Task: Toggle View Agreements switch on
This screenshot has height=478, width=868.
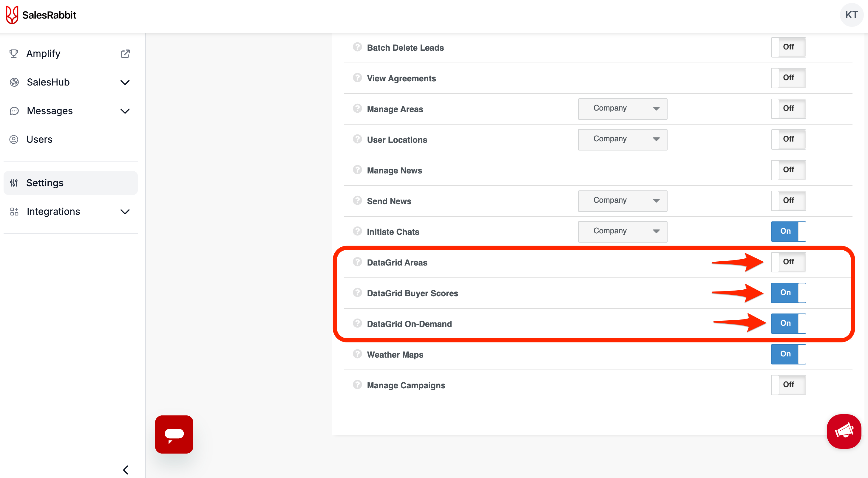Action: click(x=788, y=78)
